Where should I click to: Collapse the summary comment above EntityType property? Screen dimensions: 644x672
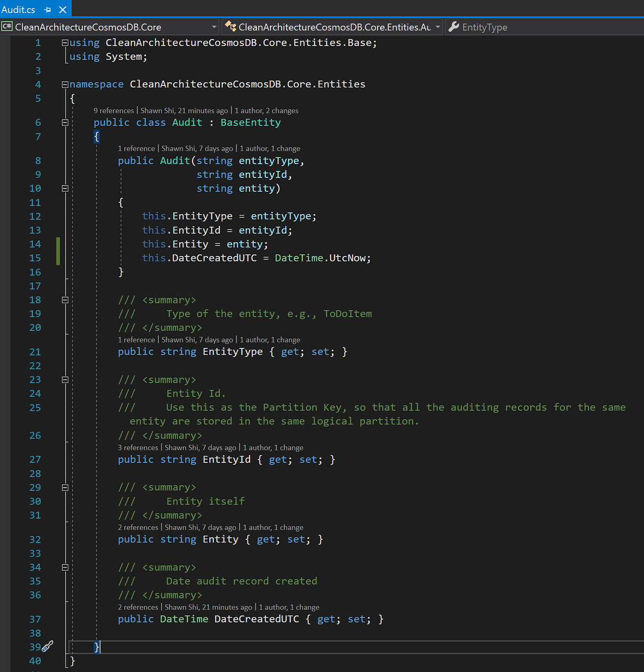[x=65, y=300]
